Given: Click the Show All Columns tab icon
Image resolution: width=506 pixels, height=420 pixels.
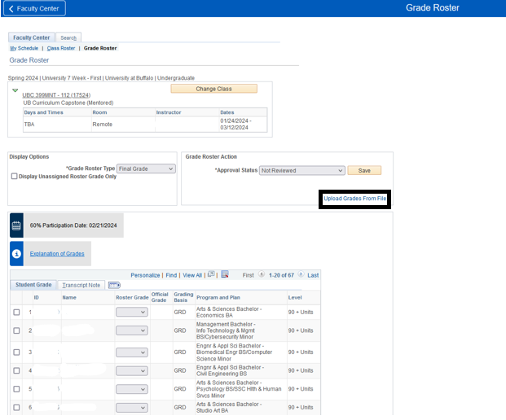Looking at the screenshot, I should [x=114, y=285].
